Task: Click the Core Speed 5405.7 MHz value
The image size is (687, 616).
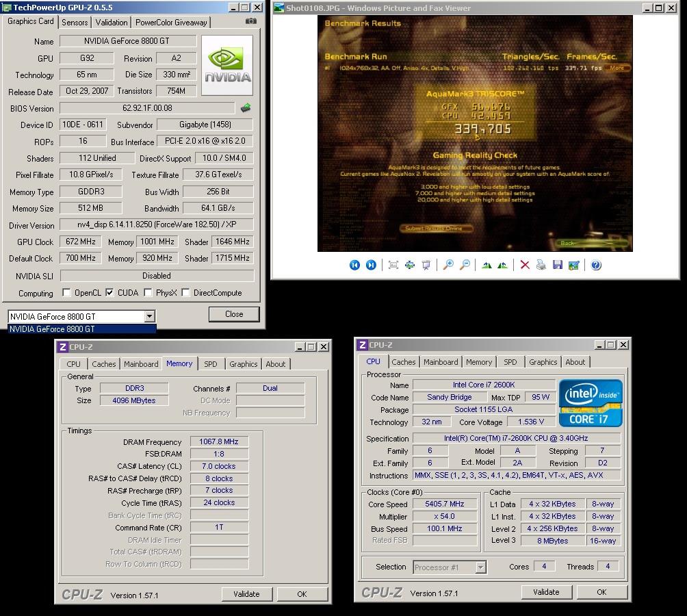Action: tap(445, 504)
